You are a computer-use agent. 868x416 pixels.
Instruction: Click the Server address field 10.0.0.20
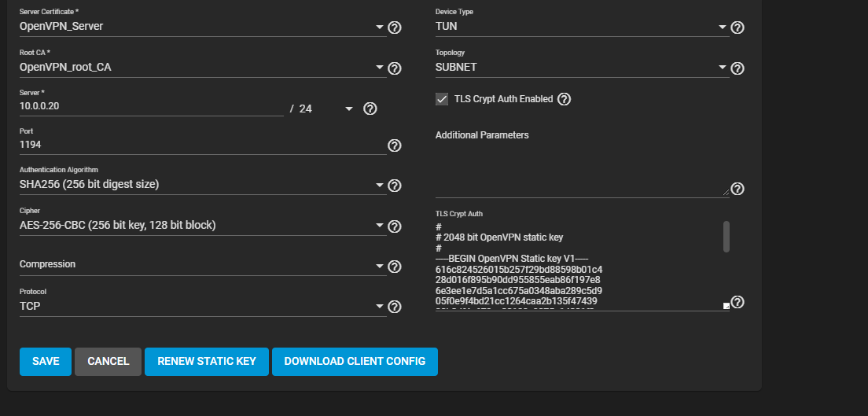(151, 106)
